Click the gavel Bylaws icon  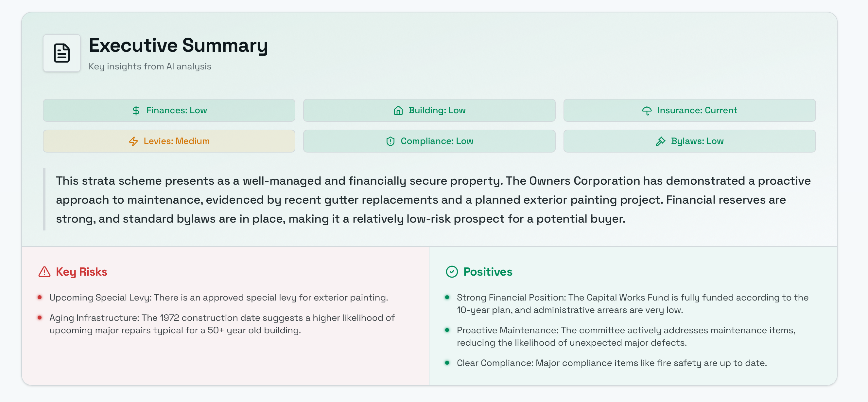pos(660,141)
